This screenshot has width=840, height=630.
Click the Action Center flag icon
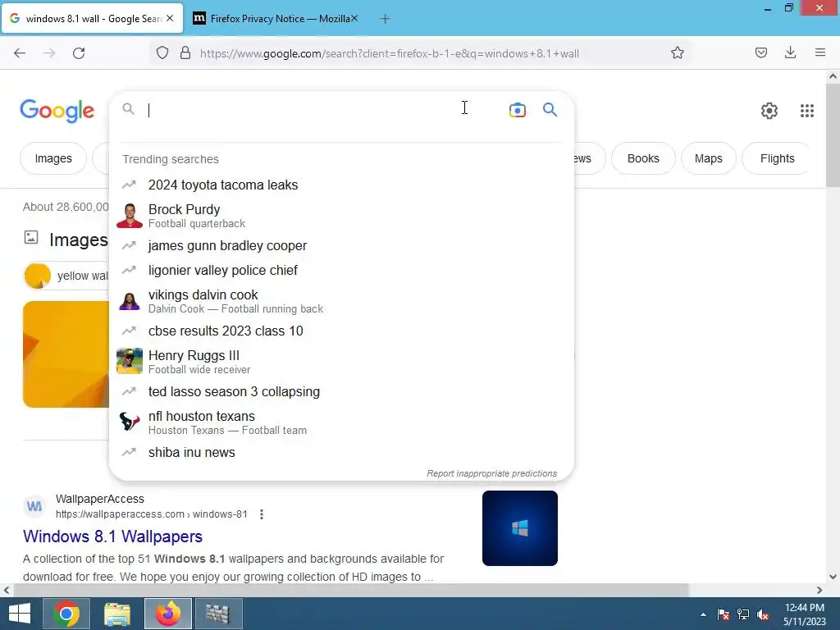coord(724,614)
